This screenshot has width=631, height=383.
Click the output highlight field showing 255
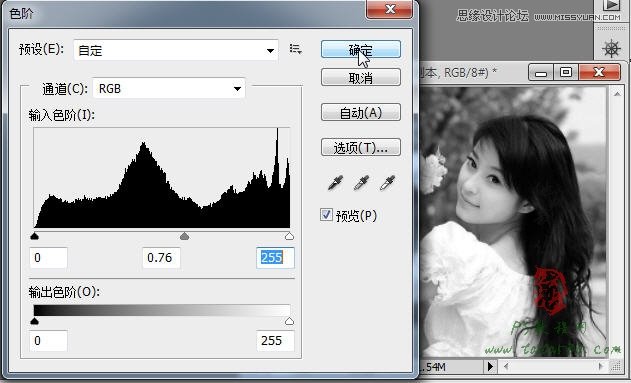pyautogui.click(x=275, y=341)
